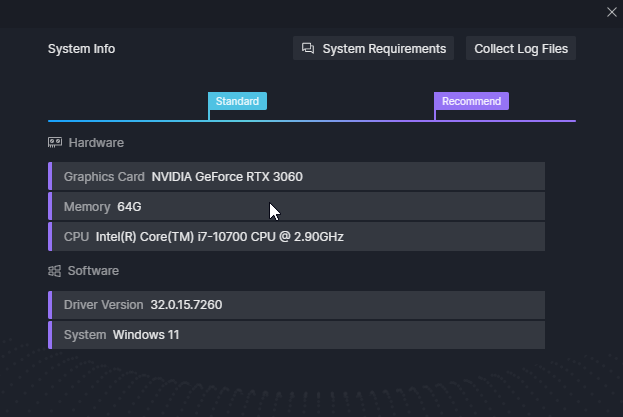Click the System Info title

pos(81,49)
